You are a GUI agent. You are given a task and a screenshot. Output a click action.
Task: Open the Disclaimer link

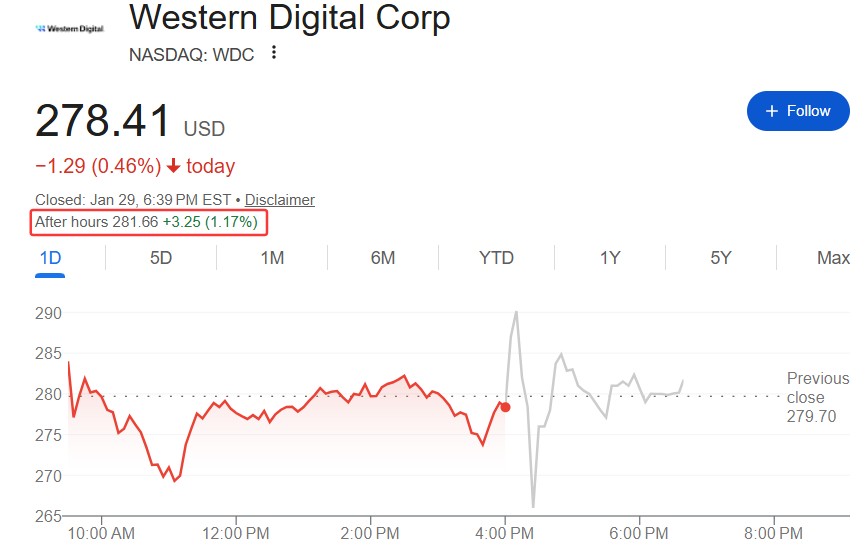[280, 200]
